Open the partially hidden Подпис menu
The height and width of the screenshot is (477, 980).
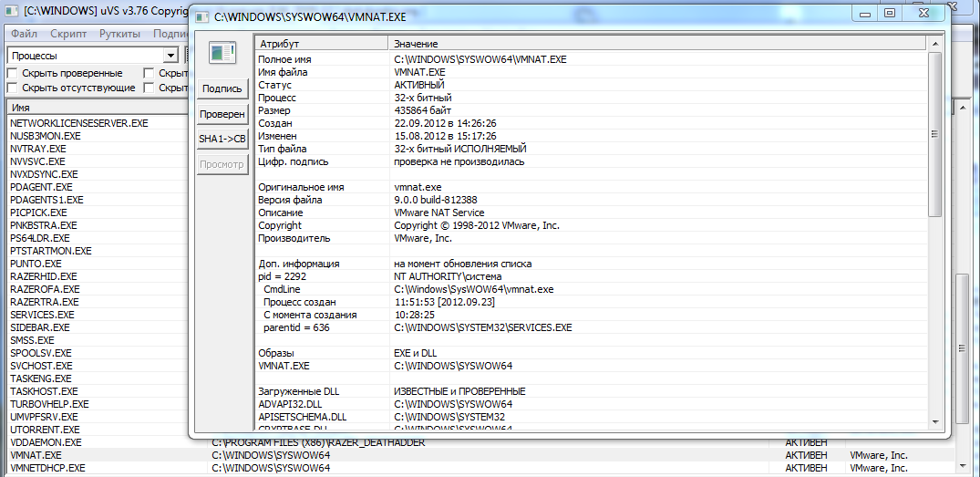click(170, 34)
